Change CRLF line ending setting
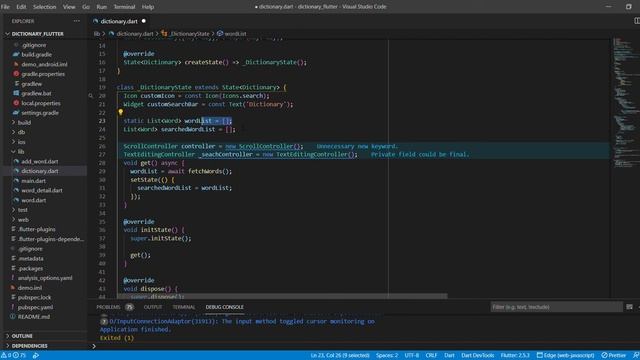 431,356
